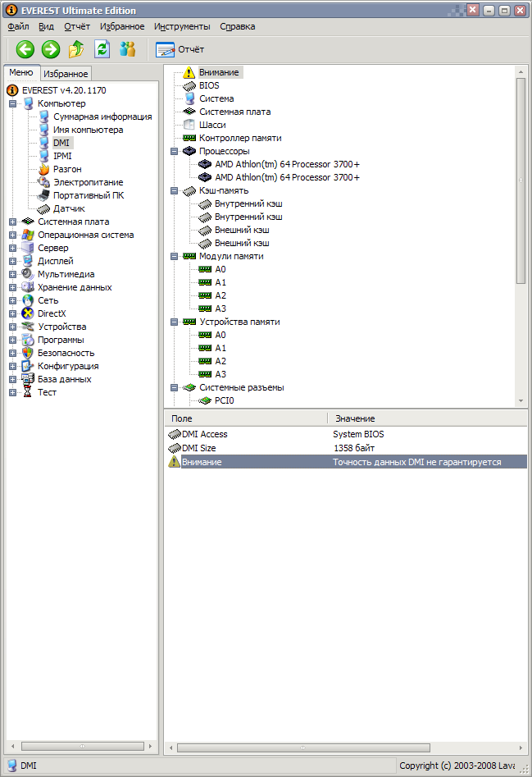Select the DMI Access row
Screen dimensions: 532x777
point(346,434)
